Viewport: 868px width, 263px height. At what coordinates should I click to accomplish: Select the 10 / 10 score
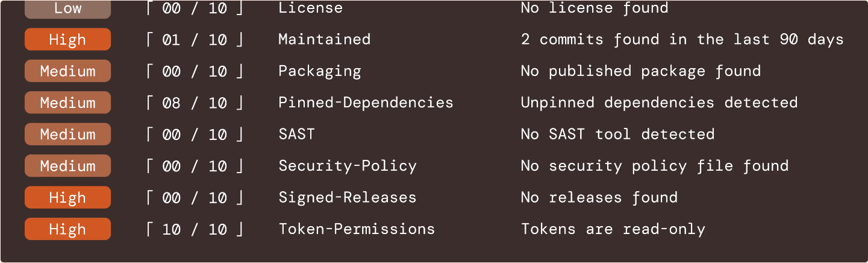[x=195, y=229]
